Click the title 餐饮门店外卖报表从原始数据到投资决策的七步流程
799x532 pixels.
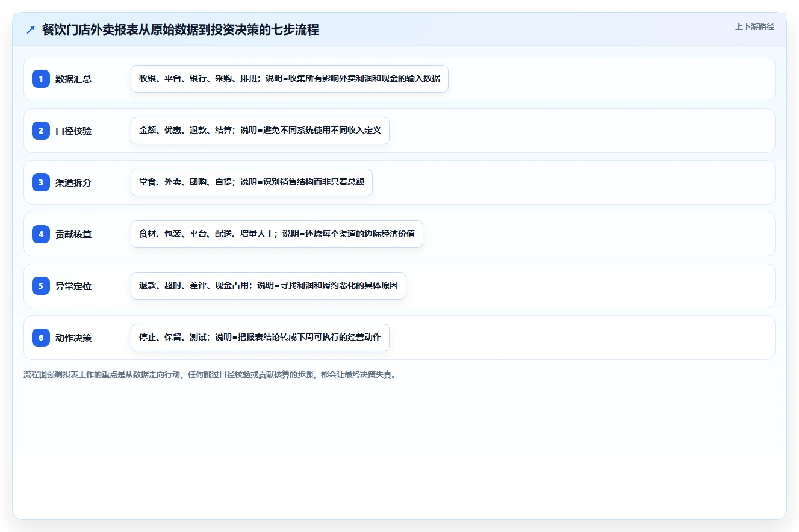point(181,30)
